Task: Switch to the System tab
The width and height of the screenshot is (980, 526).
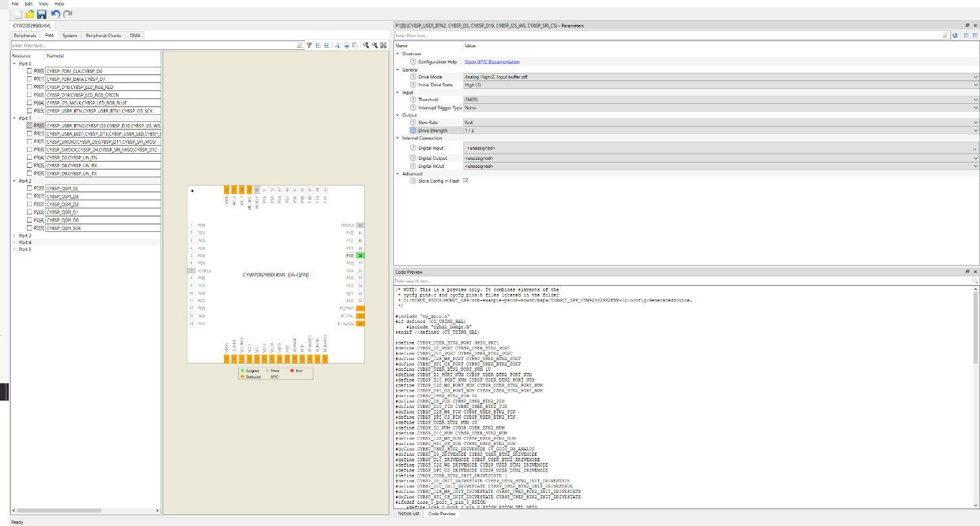Action: (x=69, y=35)
